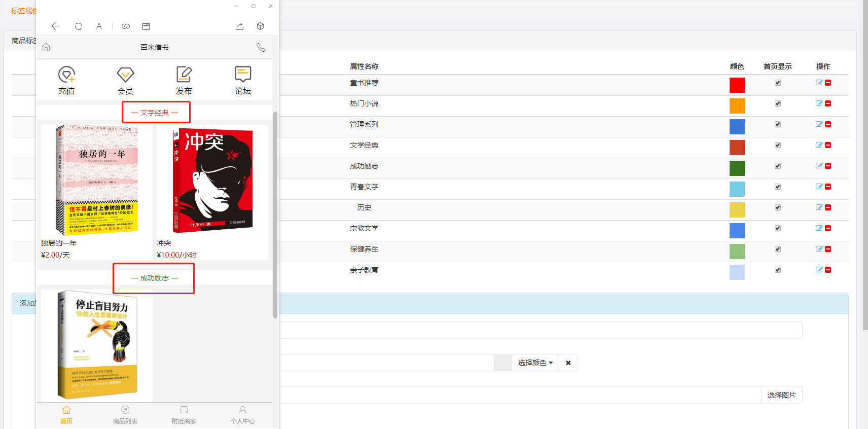This screenshot has width=868, height=429.
Task: Copy the page link with the link icon
Action: pos(126,26)
